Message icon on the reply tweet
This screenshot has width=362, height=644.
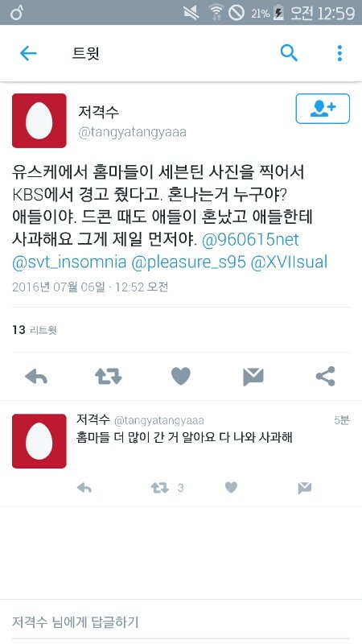(x=305, y=488)
